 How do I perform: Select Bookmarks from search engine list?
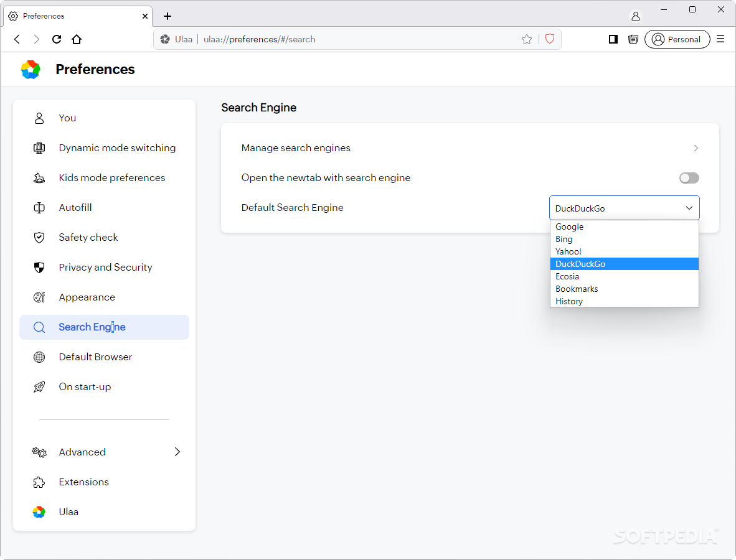625,289
